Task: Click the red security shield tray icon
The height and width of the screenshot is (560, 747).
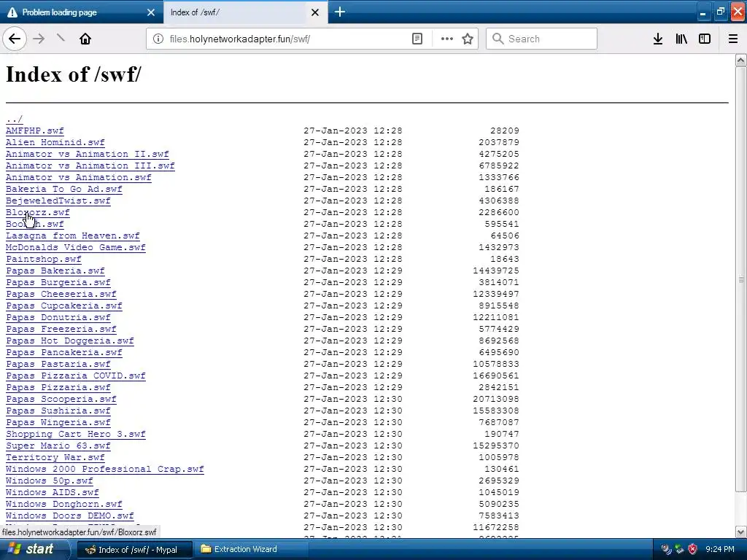Action: pos(693,549)
